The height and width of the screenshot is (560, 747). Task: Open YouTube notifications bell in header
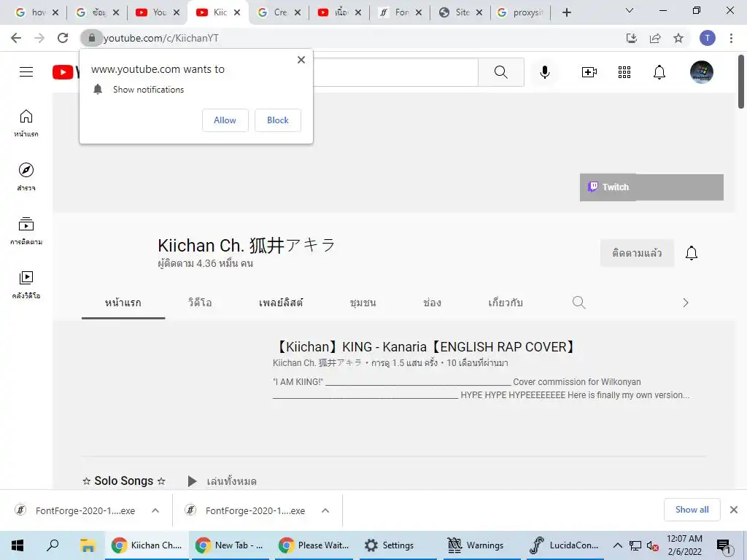pyautogui.click(x=659, y=72)
